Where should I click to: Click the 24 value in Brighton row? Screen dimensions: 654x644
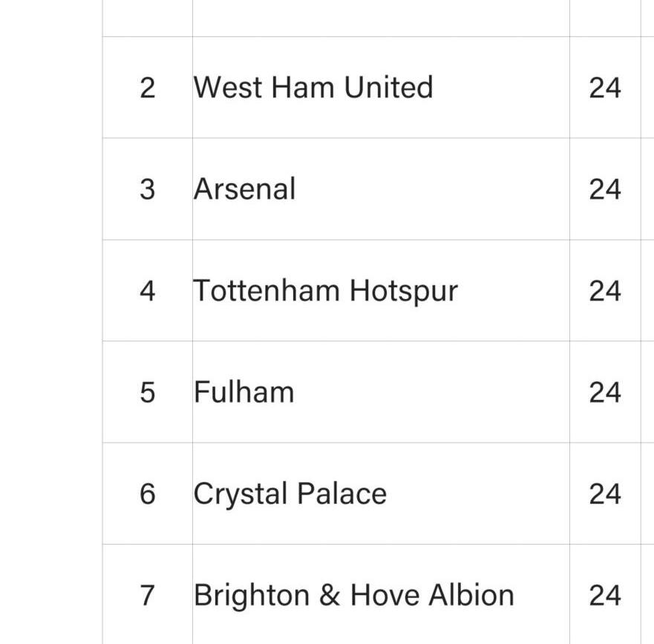coord(605,595)
